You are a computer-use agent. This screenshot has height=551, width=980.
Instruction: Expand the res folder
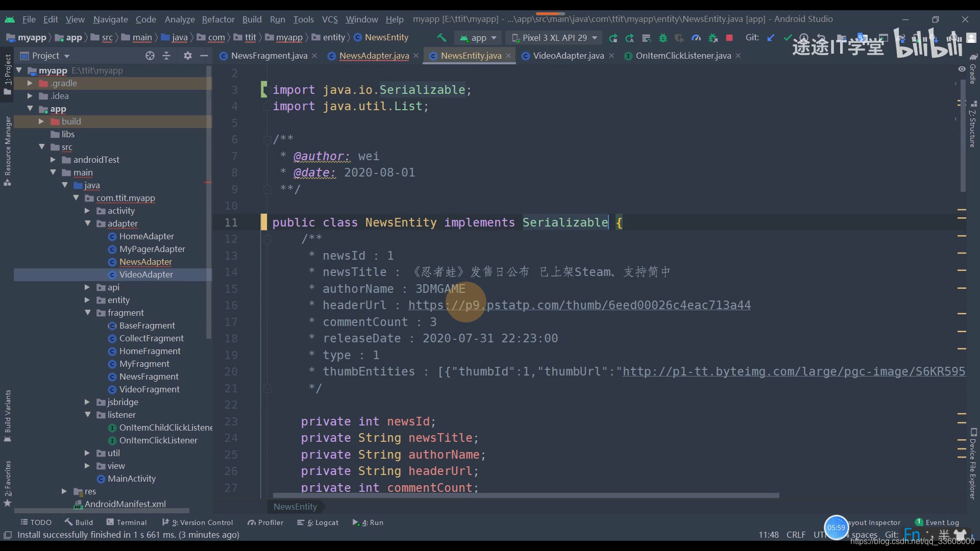click(64, 491)
